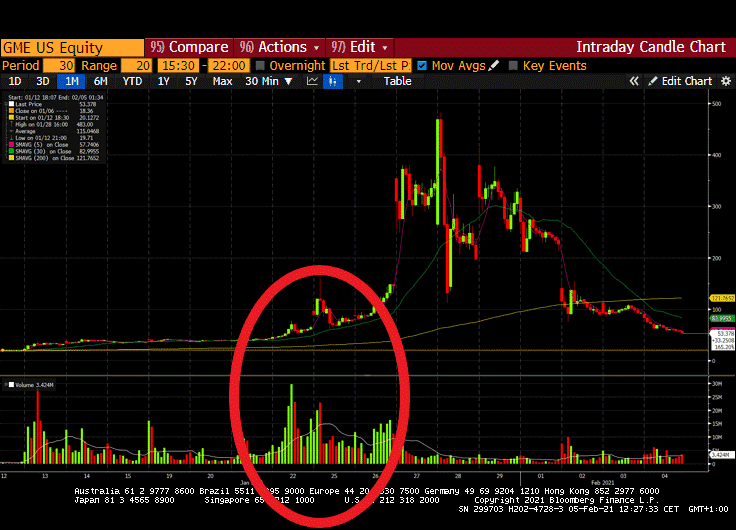The height and width of the screenshot is (530, 736).
Task: Click the Volume 3.424M legend label
Action: pos(34,385)
